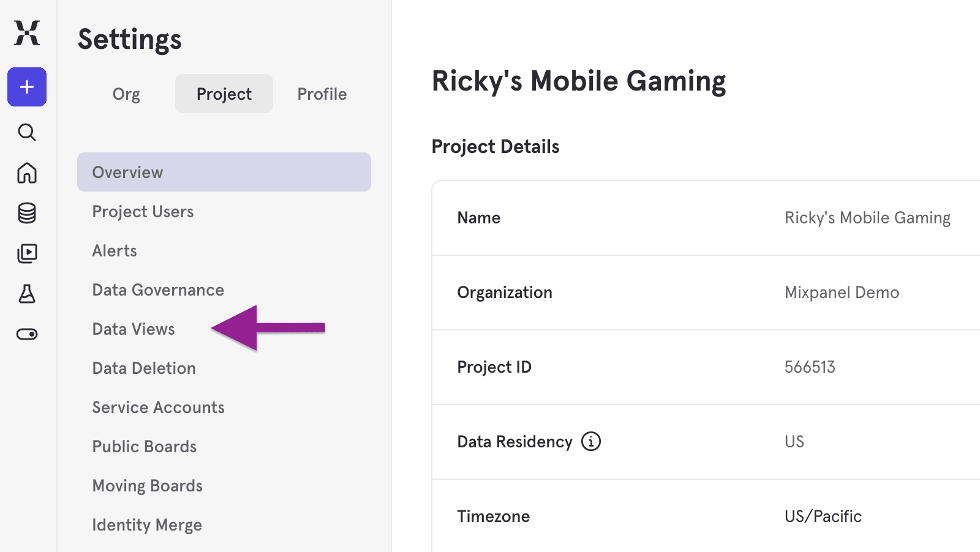Click the Data Residency info icon
The image size is (980, 552).
click(x=590, y=441)
